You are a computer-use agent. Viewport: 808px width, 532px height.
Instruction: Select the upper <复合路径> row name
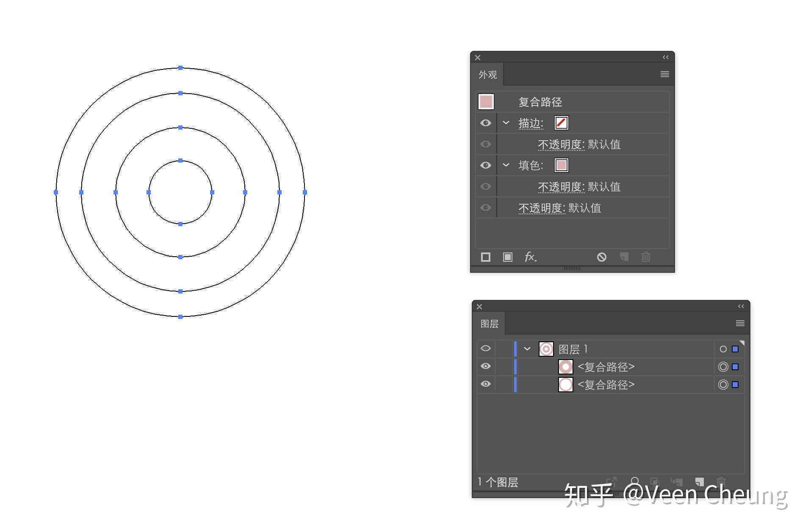[606, 367]
